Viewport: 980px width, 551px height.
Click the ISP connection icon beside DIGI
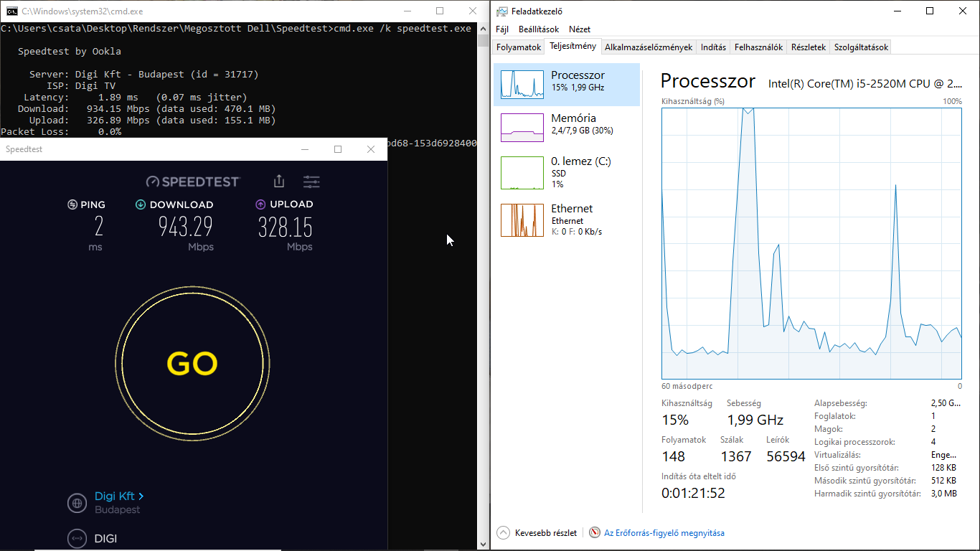coord(77,539)
